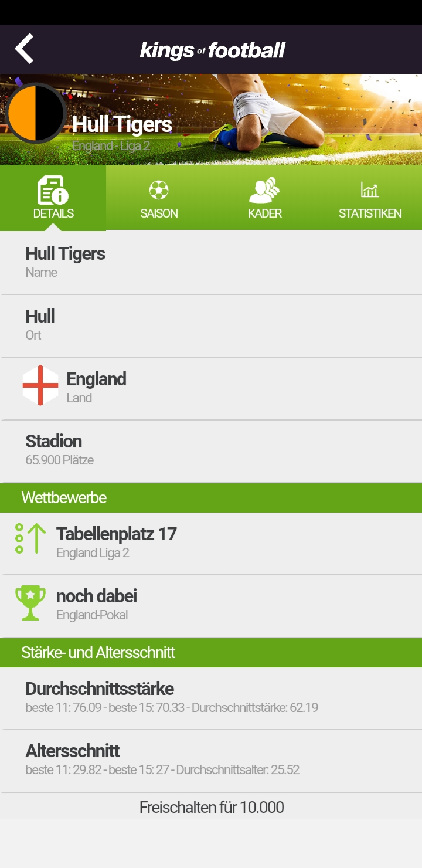Select the Stadion 65.900 Plätze row
422x868 pixels.
[x=211, y=451]
